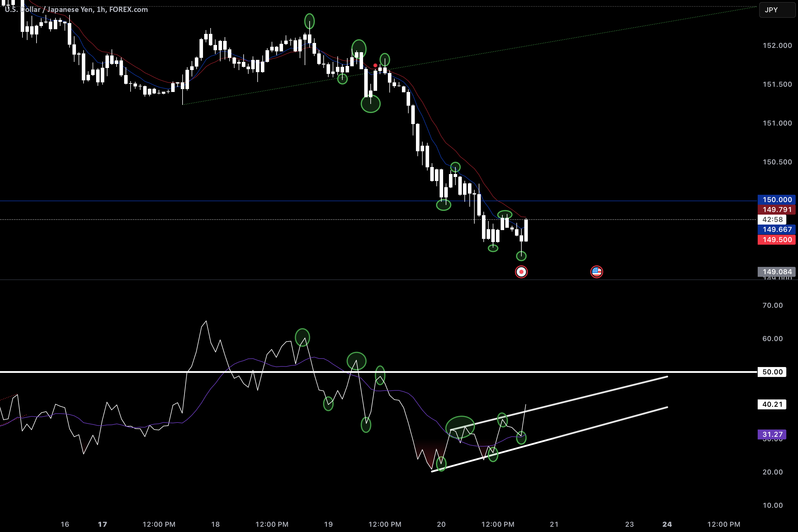Click date 16 on the time axis
This screenshot has width=798, height=532.
65,524
